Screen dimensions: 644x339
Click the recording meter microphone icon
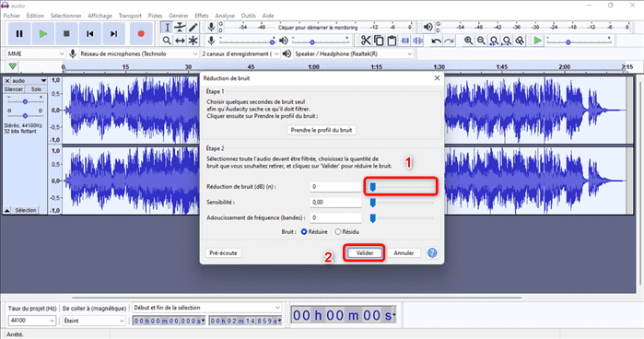tap(211, 28)
